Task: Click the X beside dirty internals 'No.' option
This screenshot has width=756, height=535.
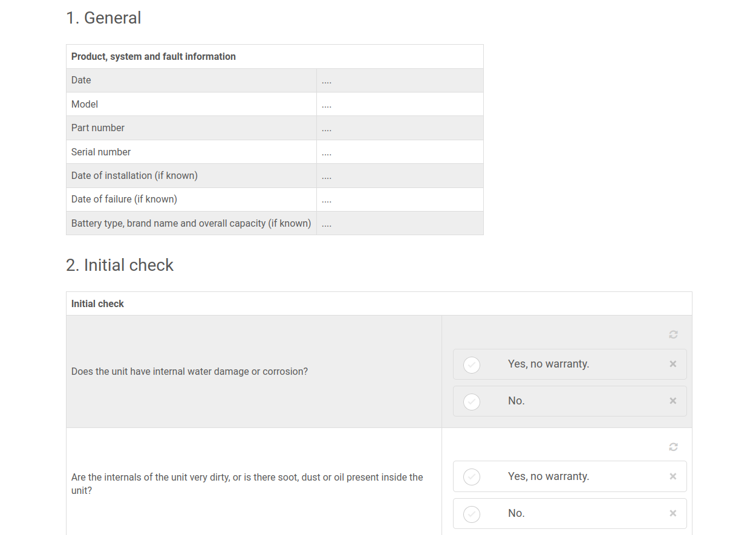Action: pyautogui.click(x=673, y=513)
